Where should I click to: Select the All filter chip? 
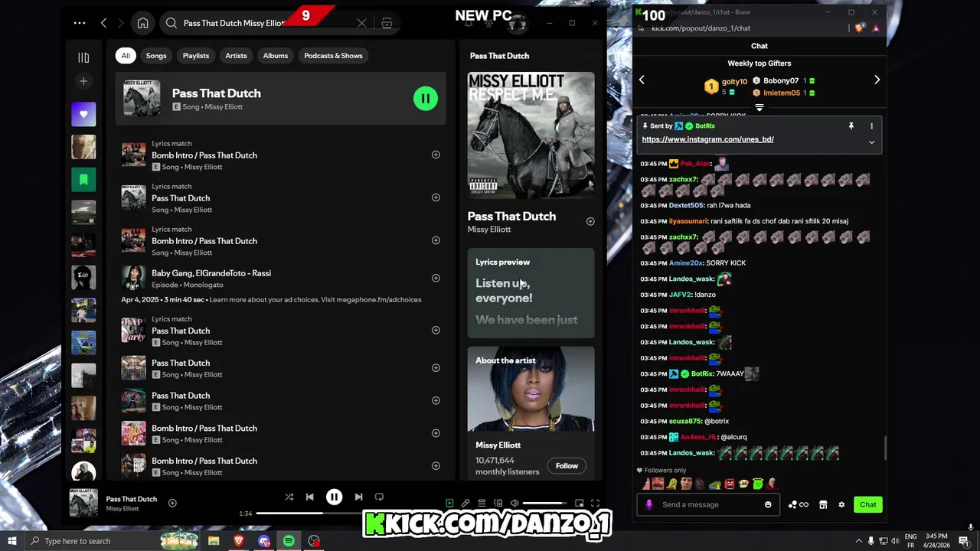click(126, 55)
